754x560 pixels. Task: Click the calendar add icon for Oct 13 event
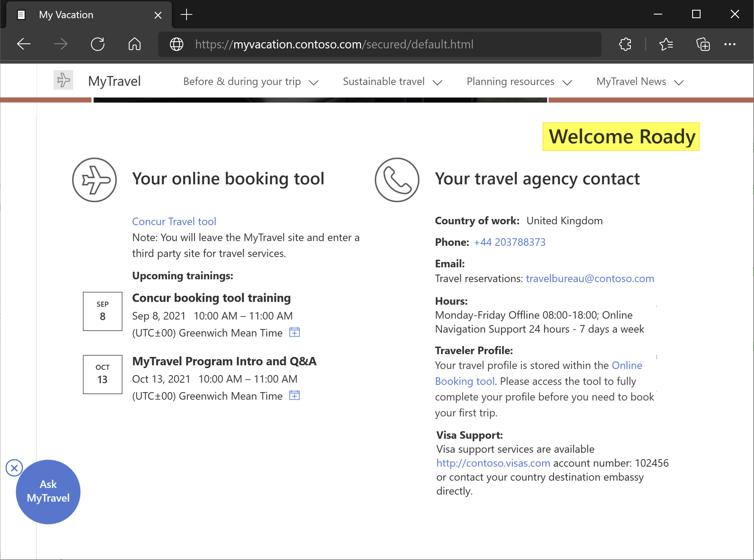tap(294, 395)
